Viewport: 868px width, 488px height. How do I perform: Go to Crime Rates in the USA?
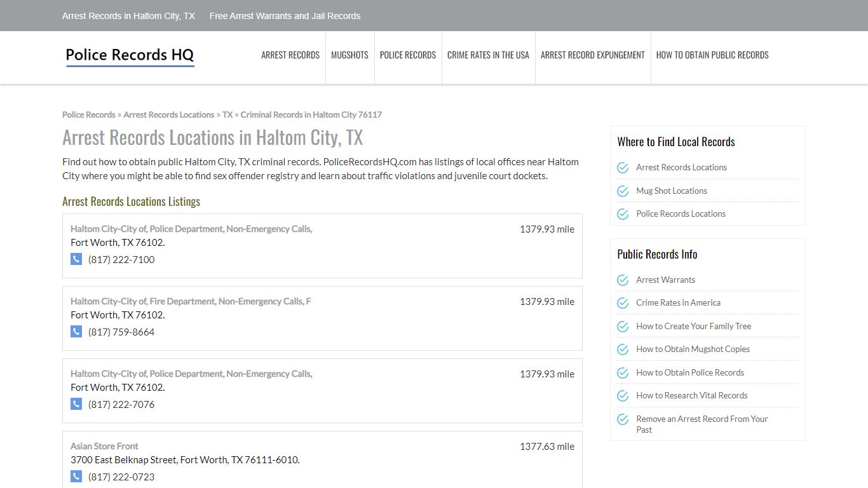pos(488,55)
